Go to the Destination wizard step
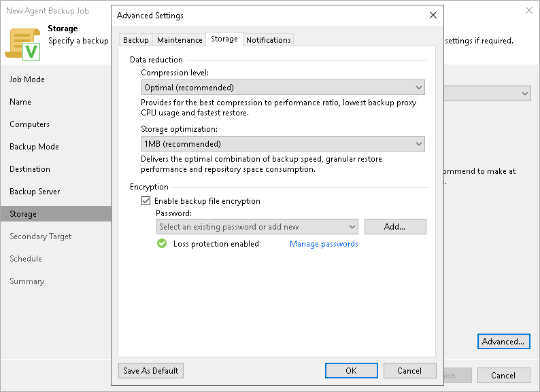The image size is (540, 392). (x=30, y=169)
